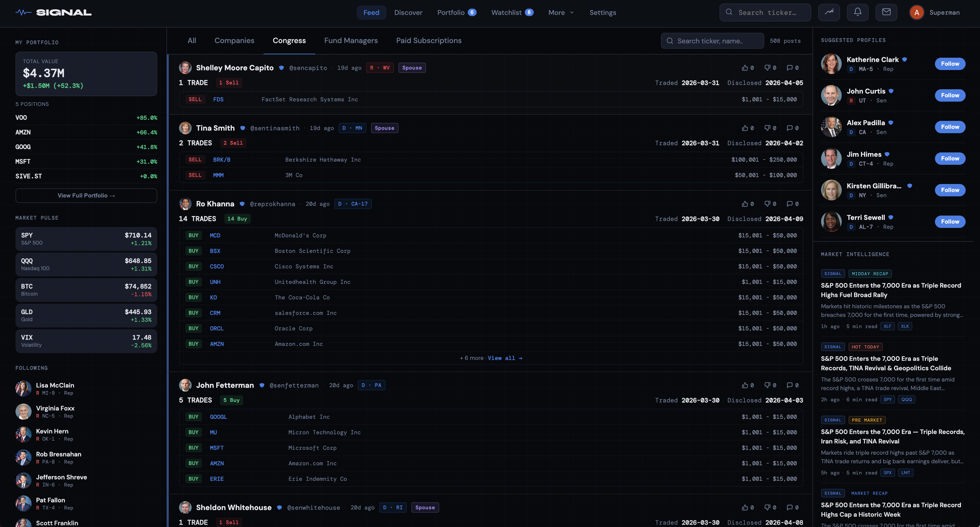This screenshot has height=527, width=980.
Task: Click the Signal logo icon
Action: 23,12
